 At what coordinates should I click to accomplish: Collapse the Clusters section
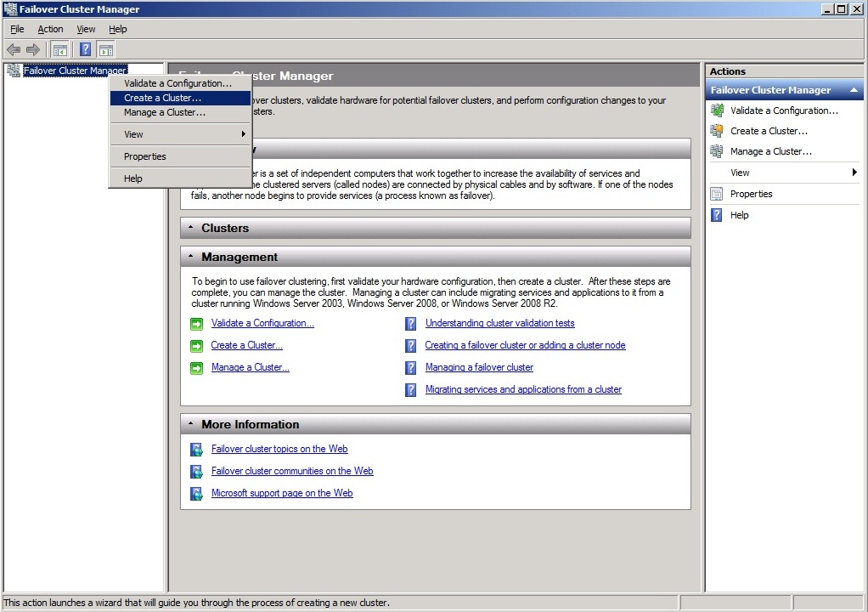click(x=190, y=228)
